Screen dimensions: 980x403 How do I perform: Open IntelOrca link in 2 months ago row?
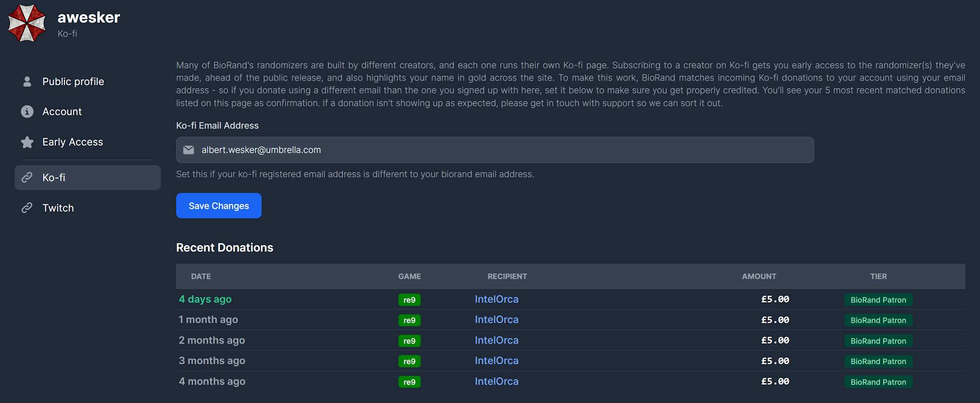497,340
